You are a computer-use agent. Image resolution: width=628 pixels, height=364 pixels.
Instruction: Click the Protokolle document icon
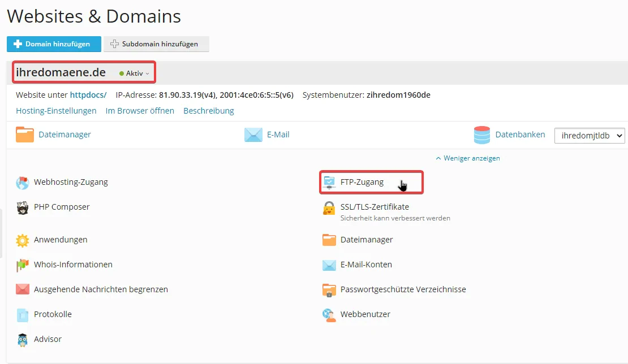click(23, 315)
